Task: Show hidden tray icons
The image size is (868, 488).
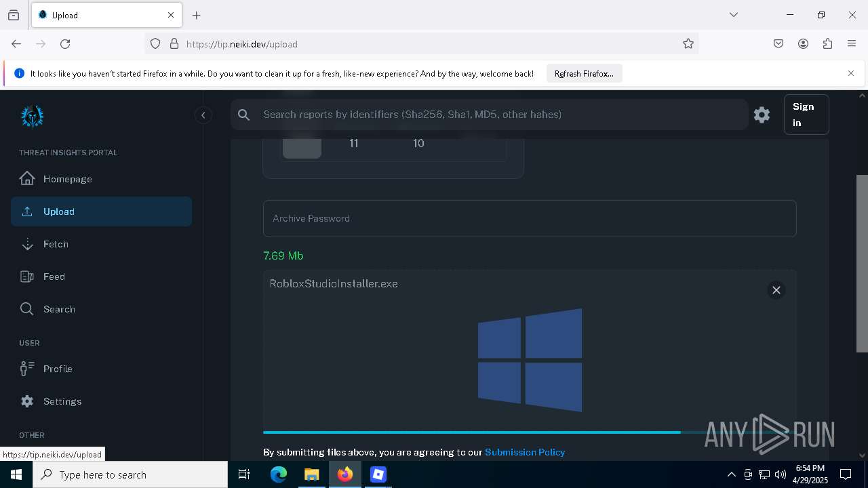Action: [x=731, y=474]
